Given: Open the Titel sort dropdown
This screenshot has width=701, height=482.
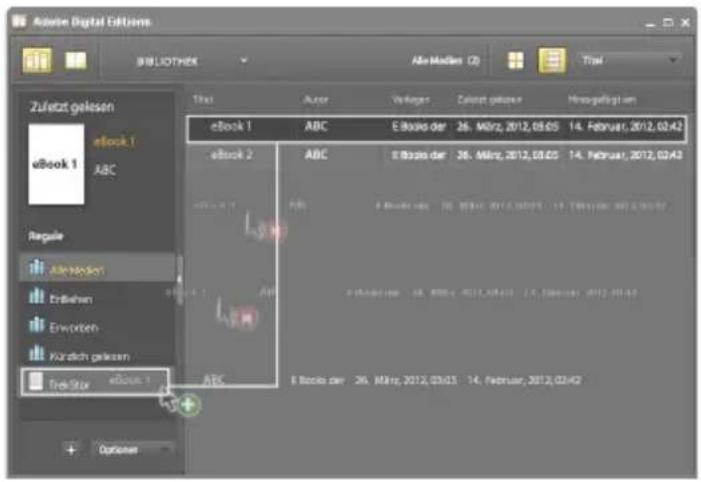Looking at the screenshot, I should point(629,60).
